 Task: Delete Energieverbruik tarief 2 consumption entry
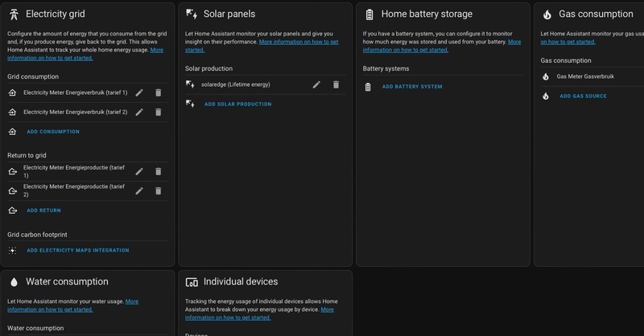click(x=158, y=112)
